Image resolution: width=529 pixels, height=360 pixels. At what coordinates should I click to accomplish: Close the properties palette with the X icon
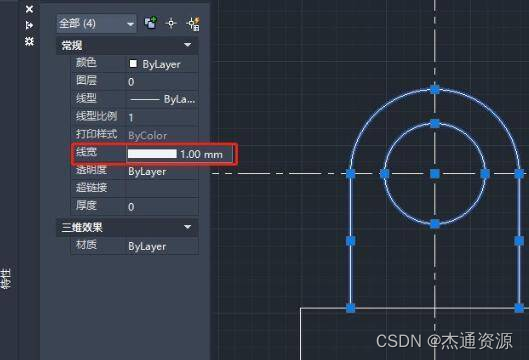click(29, 9)
